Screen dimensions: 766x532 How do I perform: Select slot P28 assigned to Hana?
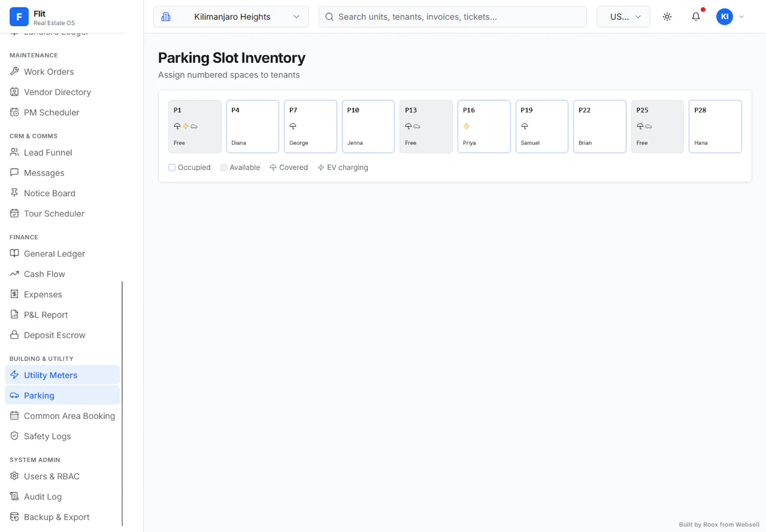[x=715, y=126]
